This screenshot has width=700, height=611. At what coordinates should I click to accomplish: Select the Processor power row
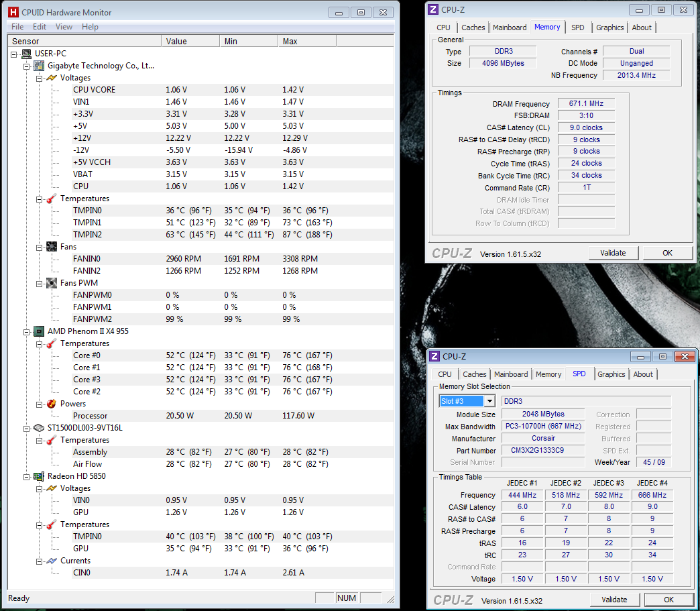pyautogui.click(x=233, y=415)
